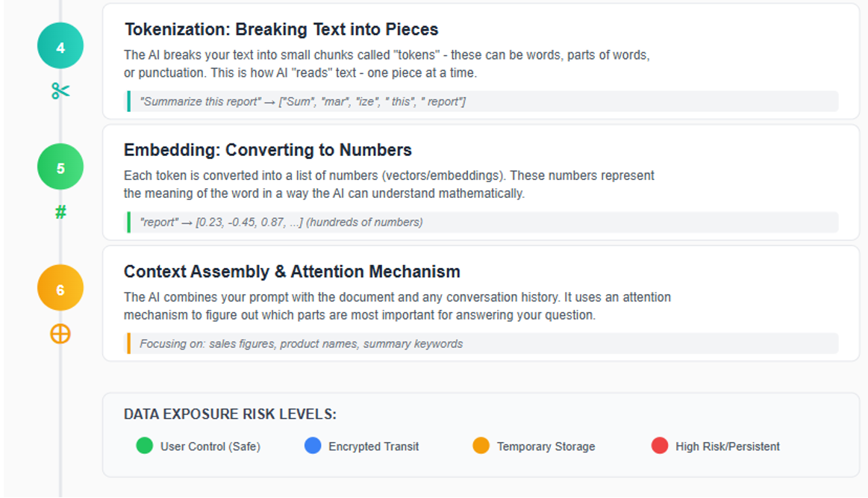Viewport: 868px width, 498px height.
Task: Click the green User Control (Safe) dot
Action: tap(144, 446)
